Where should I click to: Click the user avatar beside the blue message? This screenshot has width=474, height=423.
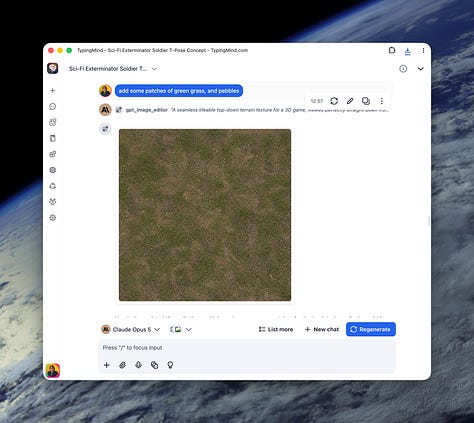[105, 91]
